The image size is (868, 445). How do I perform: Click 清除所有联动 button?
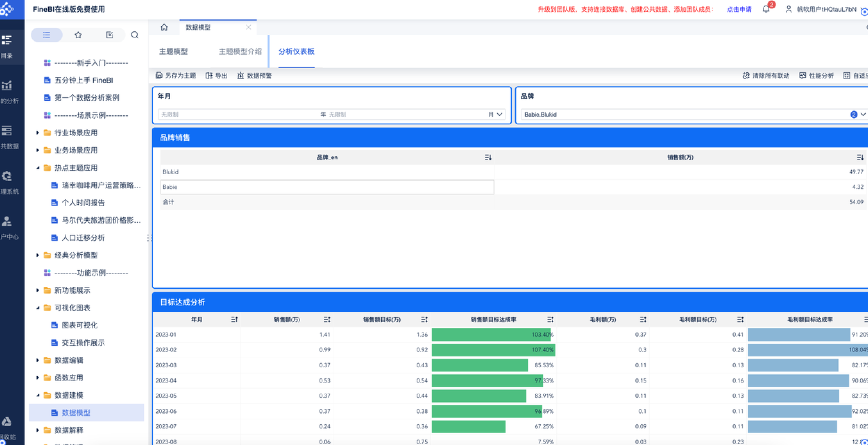766,75
